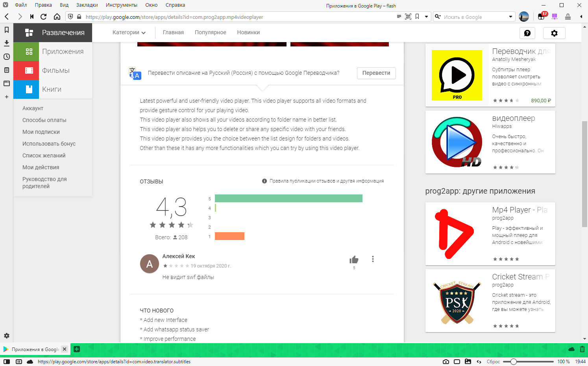588x366 pixels.
Task: Open Google Play help question icon
Action: pyautogui.click(x=527, y=33)
